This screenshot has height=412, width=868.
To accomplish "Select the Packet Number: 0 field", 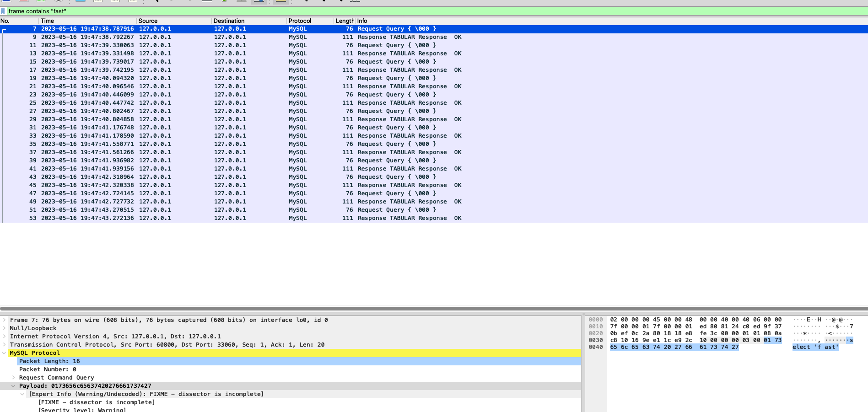I will pyautogui.click(x=299, y=369).
